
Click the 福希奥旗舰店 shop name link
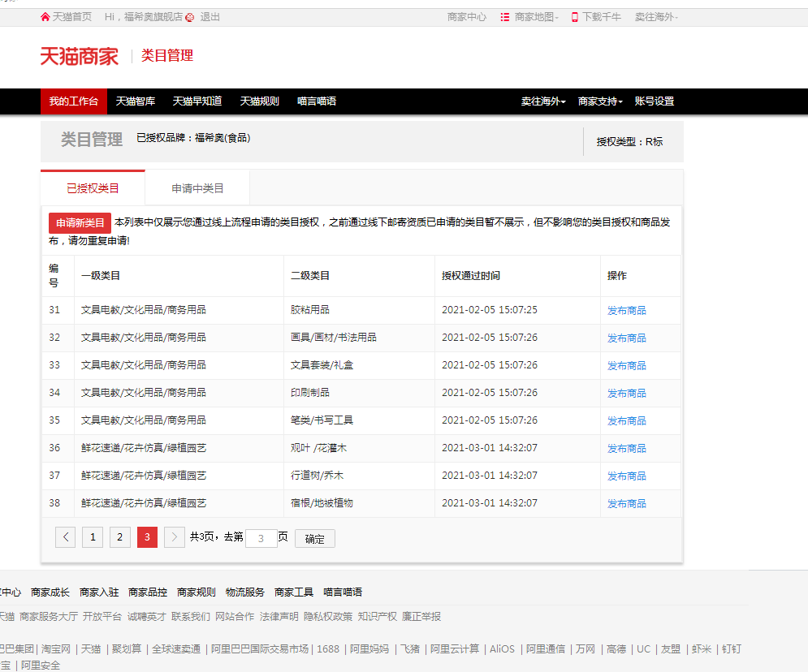[153, 17]
